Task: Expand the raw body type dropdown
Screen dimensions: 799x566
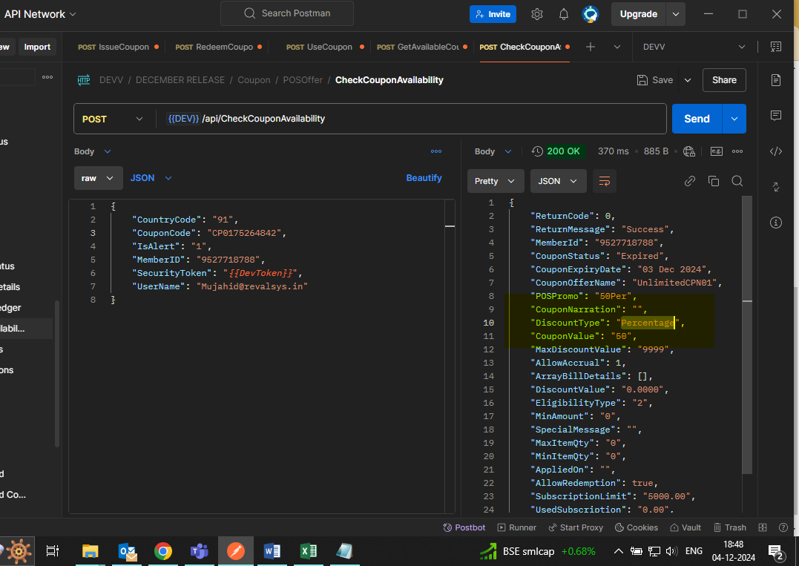Action: pyautogui.click(x=98, y=178)
